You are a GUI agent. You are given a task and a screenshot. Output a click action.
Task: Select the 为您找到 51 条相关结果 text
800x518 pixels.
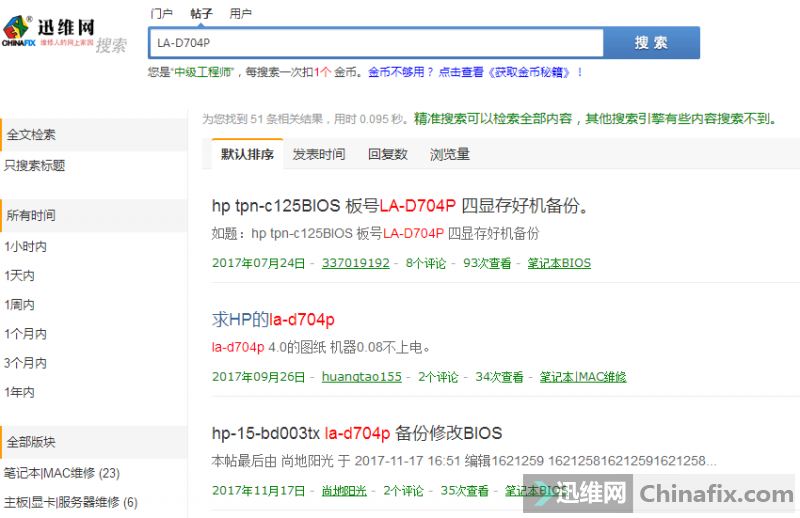pyautogui.click(x=263, y=119)
